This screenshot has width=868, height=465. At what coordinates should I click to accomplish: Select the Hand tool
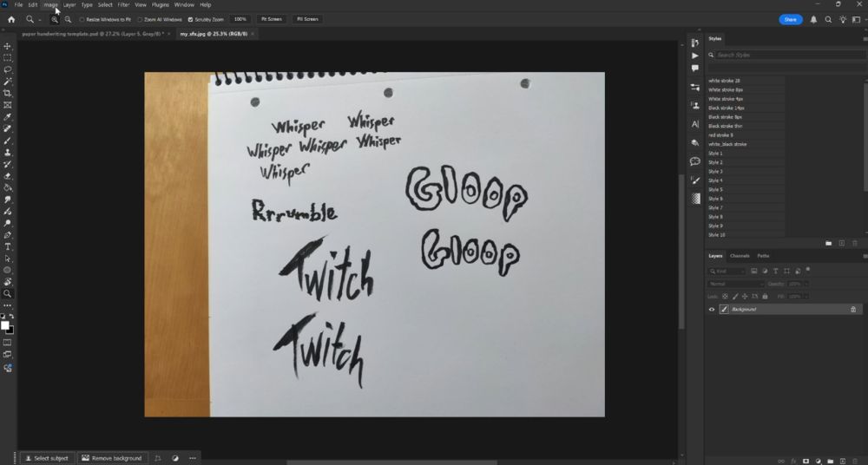[x=8, y=282]
